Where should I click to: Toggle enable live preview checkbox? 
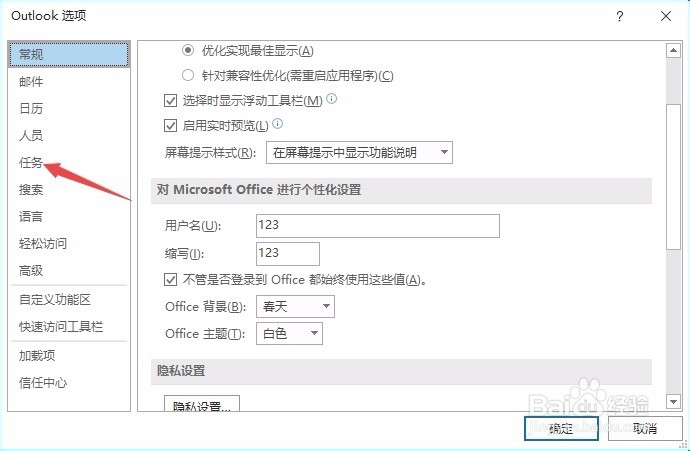point(170,125)
